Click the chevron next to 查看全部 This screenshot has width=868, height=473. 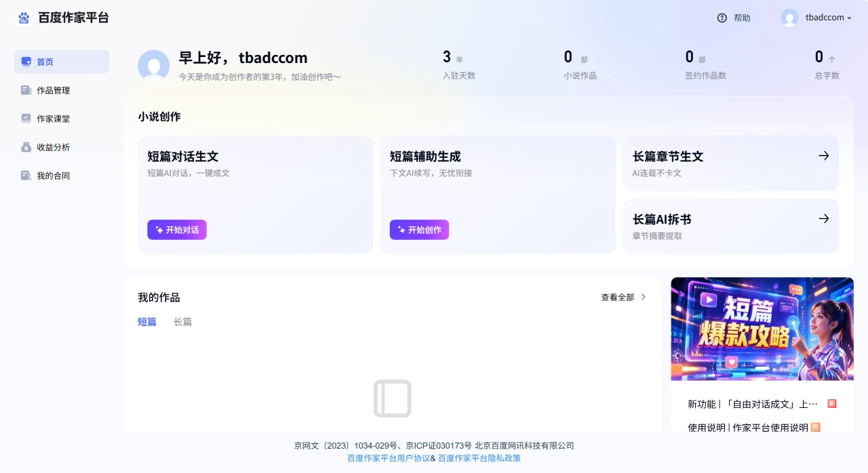(644, 297)
